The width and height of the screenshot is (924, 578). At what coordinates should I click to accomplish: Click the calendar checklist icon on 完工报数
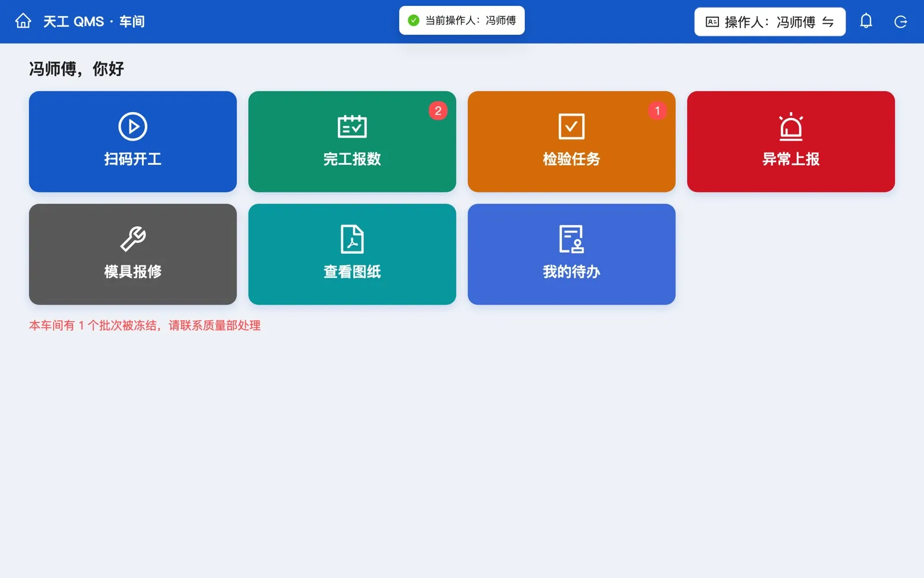[x=352, y=127]
